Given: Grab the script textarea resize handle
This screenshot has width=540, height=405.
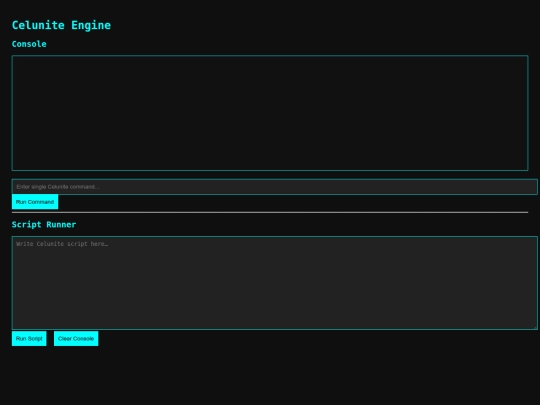Looking at the screenshot, I should coord(535,327).
